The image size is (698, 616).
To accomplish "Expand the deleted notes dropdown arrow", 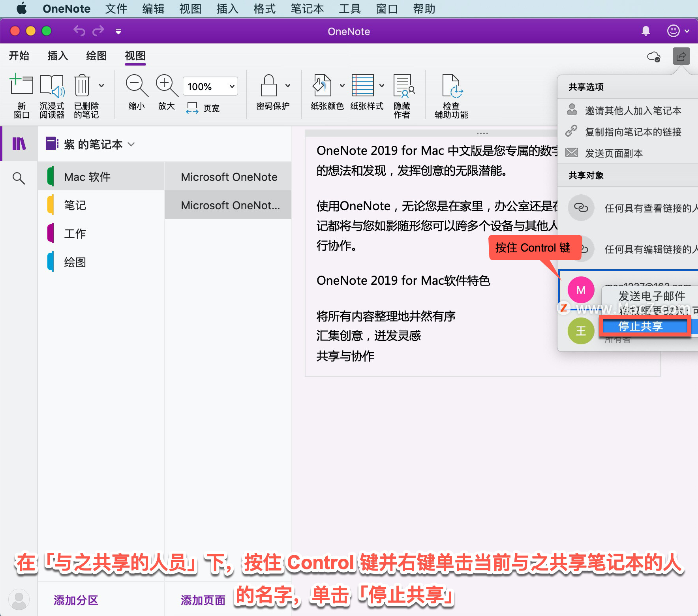I will tap(101, 86).
